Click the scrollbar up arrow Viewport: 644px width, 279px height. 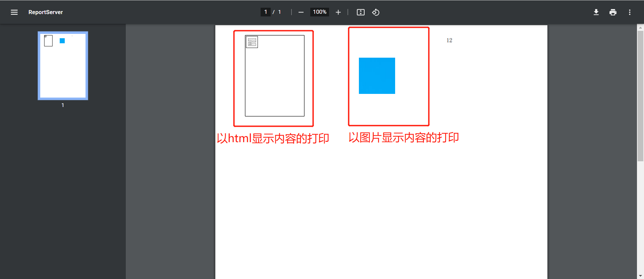click(x=640, y=28)
